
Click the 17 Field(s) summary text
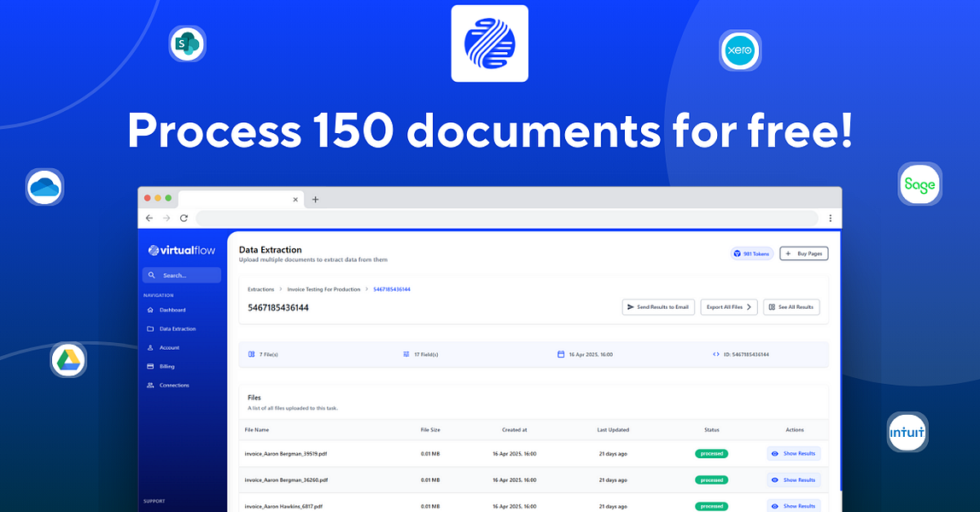426,354
